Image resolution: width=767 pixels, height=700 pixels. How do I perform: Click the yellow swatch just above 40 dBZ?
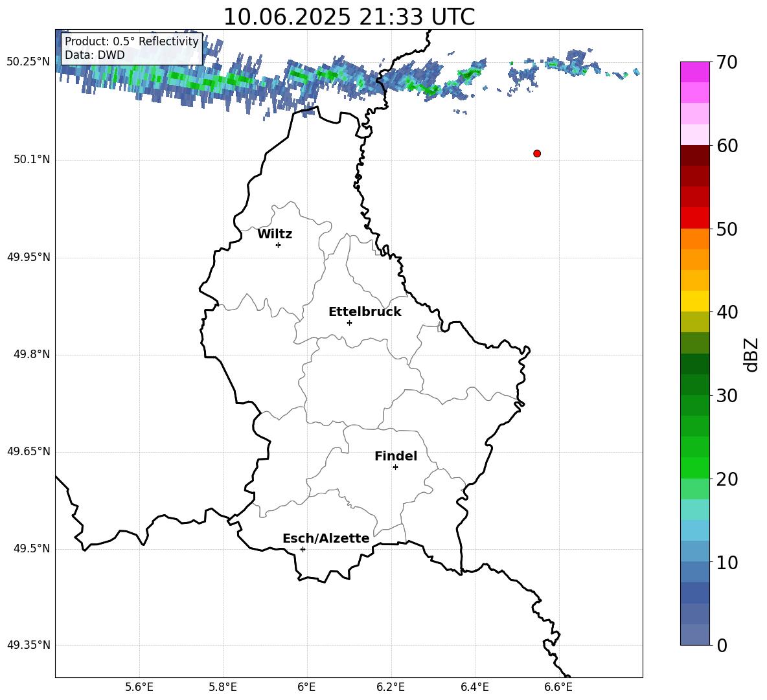coord(695,301)
